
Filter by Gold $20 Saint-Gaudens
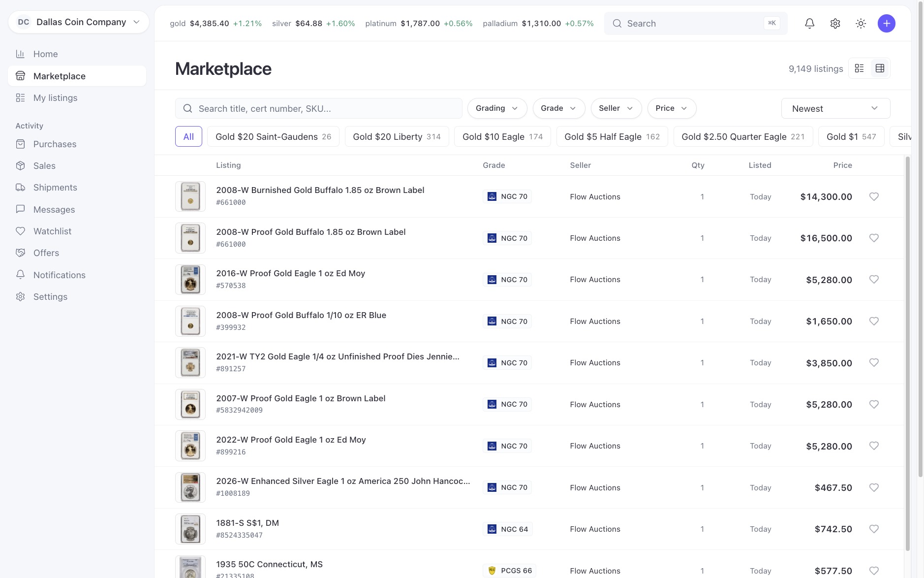pyautogui.click(x=273, y=137)
